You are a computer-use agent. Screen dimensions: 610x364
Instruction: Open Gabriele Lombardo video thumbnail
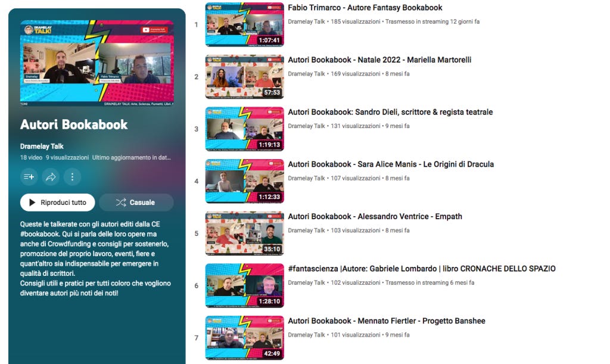245,285
